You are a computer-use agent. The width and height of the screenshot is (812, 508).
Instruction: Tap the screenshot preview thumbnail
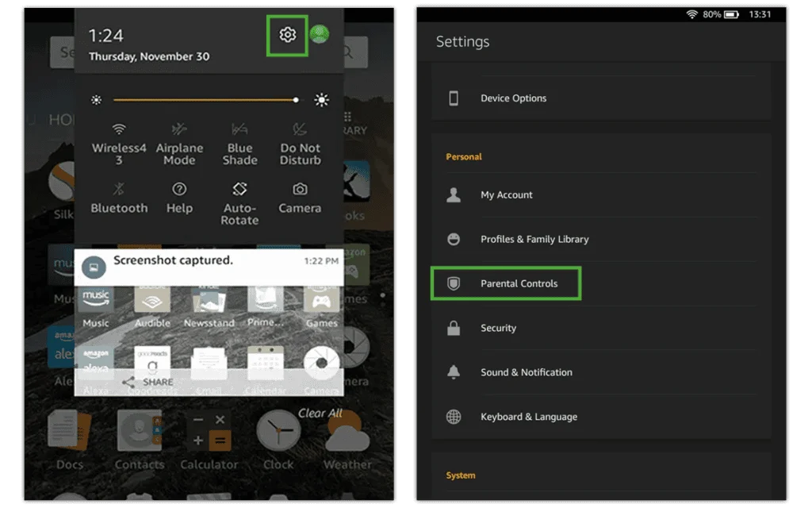click(209, 341)
